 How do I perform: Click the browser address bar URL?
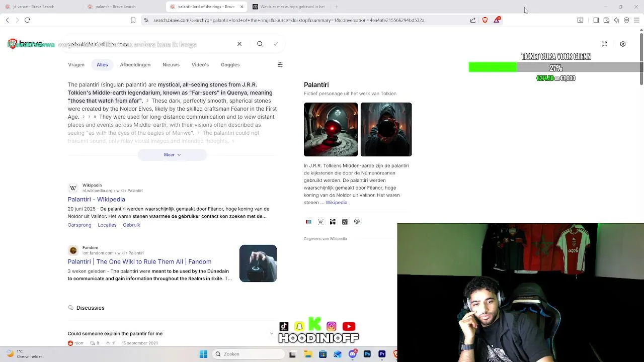289,20
